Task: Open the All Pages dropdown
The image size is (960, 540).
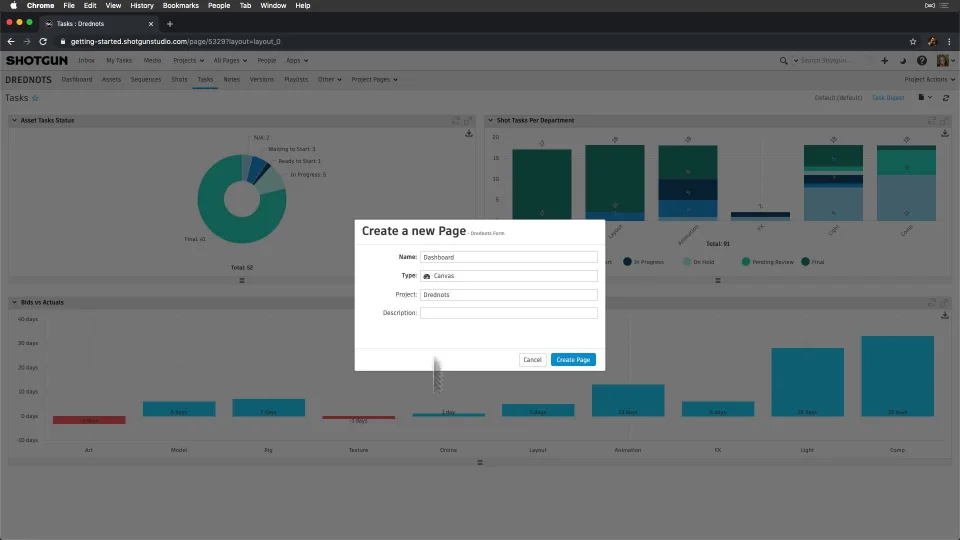Action: pyautogui.click(x=230, y=61)
